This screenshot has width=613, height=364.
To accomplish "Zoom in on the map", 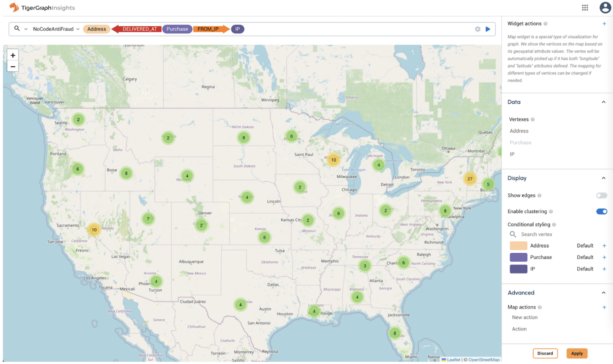I will coord(13,55).
